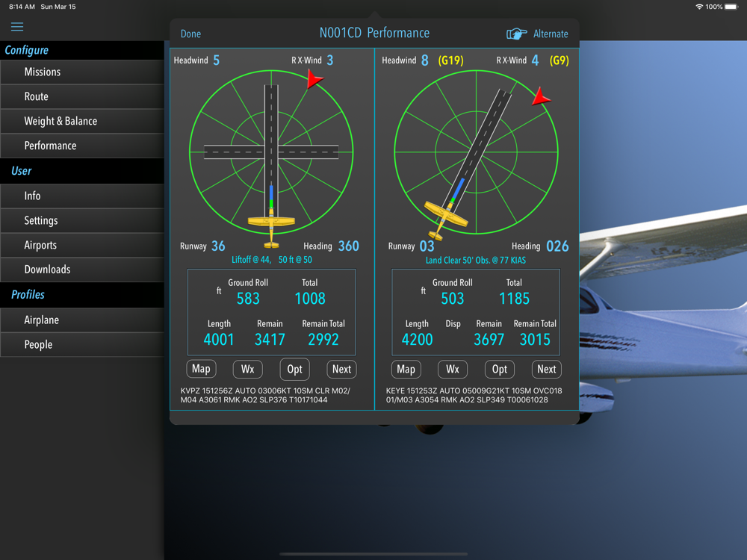The width and height of the screenshot is (747, 560).
Task: Tap the Ground Roll 583 value
Action: [x=248, y=299]
